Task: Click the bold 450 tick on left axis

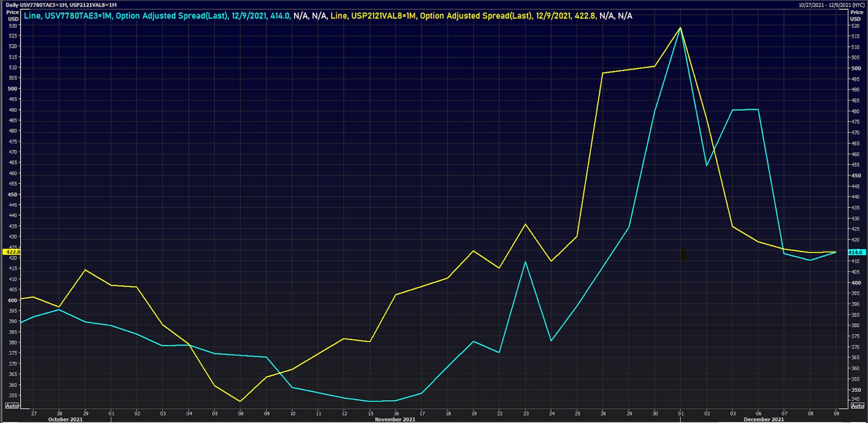Action: (13, 194)
